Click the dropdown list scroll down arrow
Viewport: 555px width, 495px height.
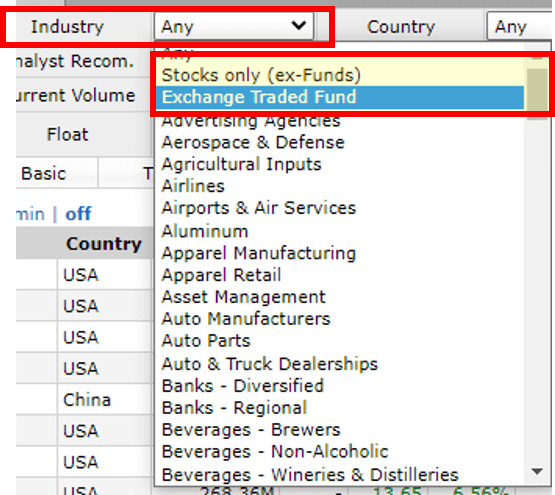click(x=537, y=472)
